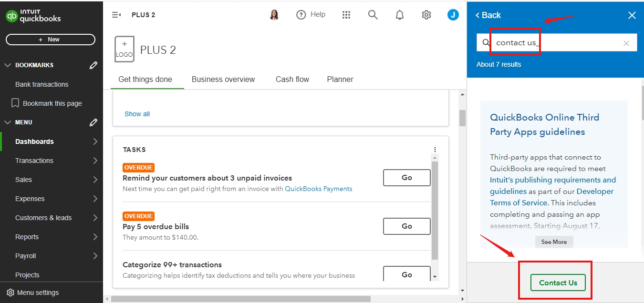644x303 pixels.
Task: Open the Show all link
Action: coord(137,114)
